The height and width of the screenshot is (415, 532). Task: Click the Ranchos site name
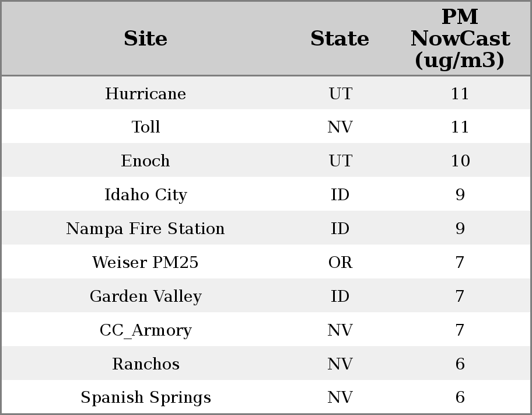(145, 364)
